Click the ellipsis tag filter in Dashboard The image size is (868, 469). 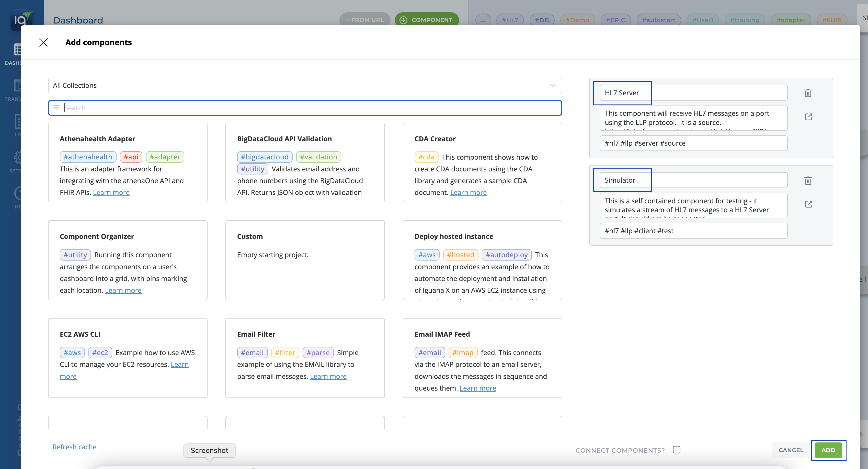click(x=483, y=20)
